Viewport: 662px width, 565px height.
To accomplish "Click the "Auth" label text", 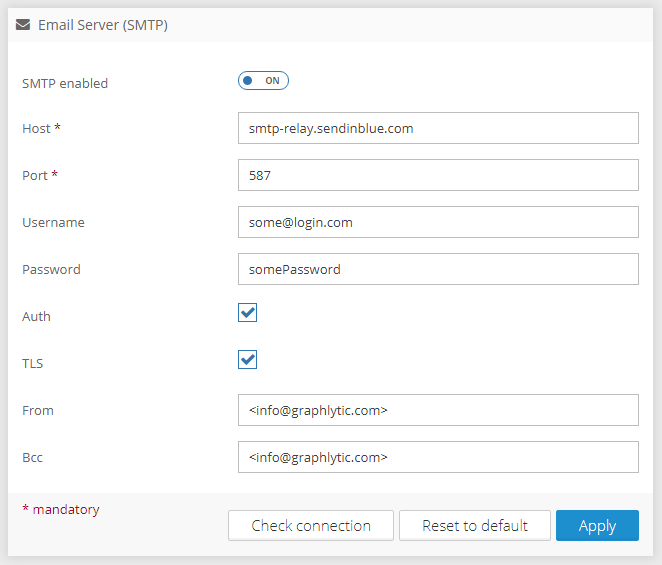I will (x=36, y=317).
